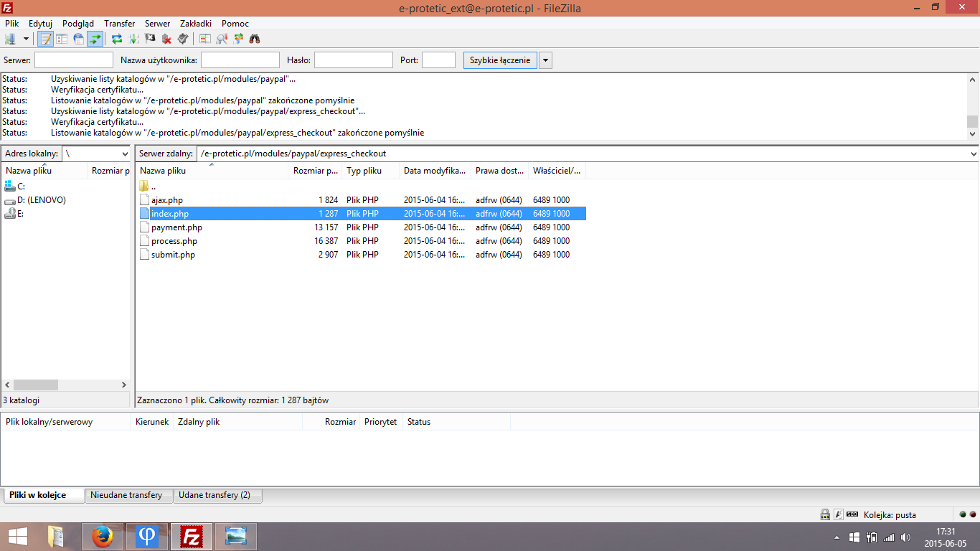Toggle the message log display
The image size is (980, 551).
[x=46, y=39]
